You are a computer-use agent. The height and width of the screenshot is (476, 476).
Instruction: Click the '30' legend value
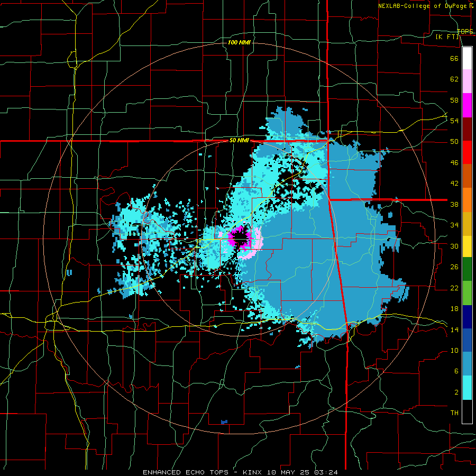tap(454, 246)
